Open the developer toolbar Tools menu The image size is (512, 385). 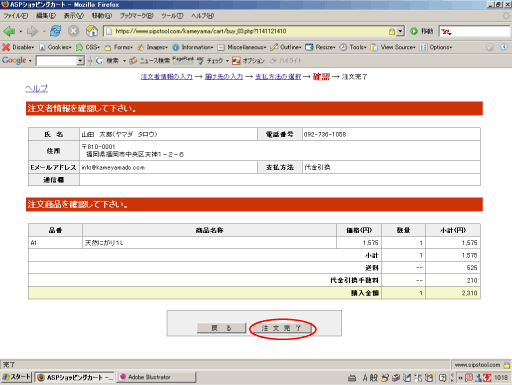(353, 47)
